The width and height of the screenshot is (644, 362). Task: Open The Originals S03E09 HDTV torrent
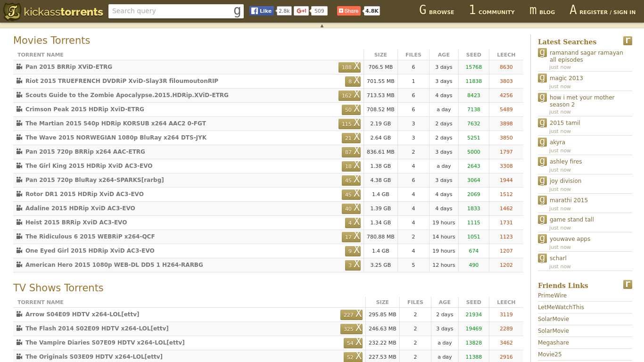pyautogui.click(x=94, y=357)
